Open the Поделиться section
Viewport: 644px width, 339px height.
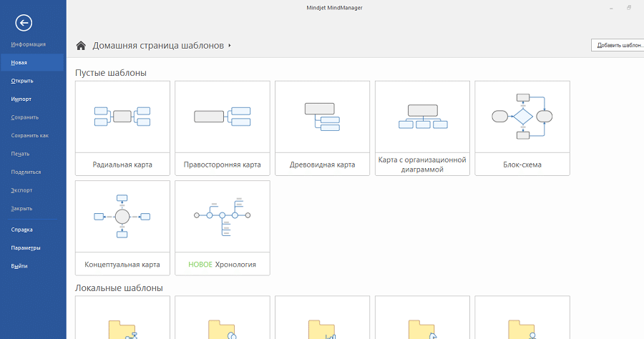click(x=26, y=172)
